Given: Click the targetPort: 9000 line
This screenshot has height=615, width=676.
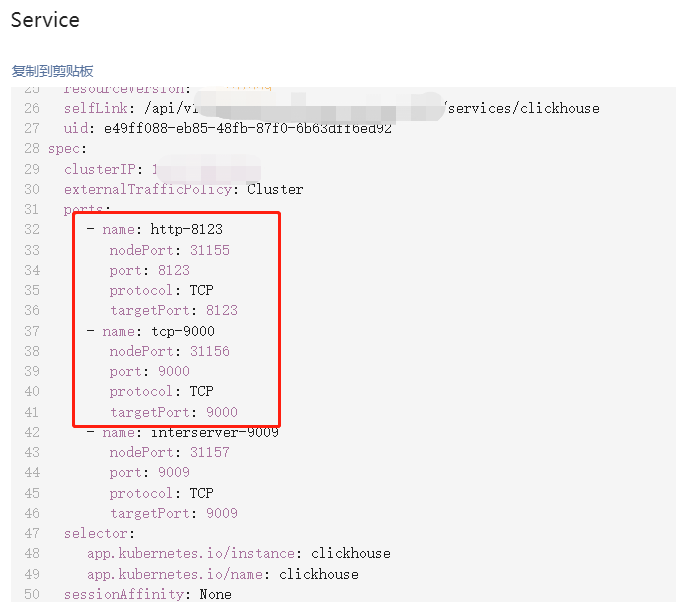Looking at the screenshot, I should [173, 412].
